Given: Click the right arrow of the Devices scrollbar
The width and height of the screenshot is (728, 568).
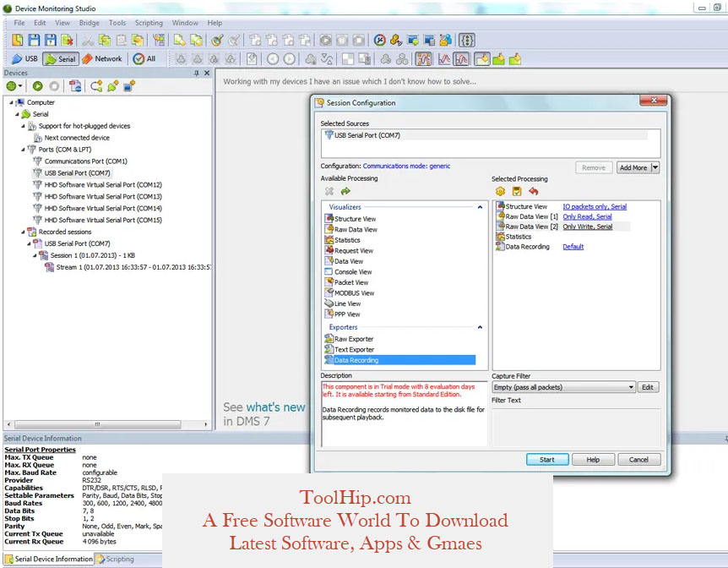Looking at the screenshot, I should click(206, 424).
